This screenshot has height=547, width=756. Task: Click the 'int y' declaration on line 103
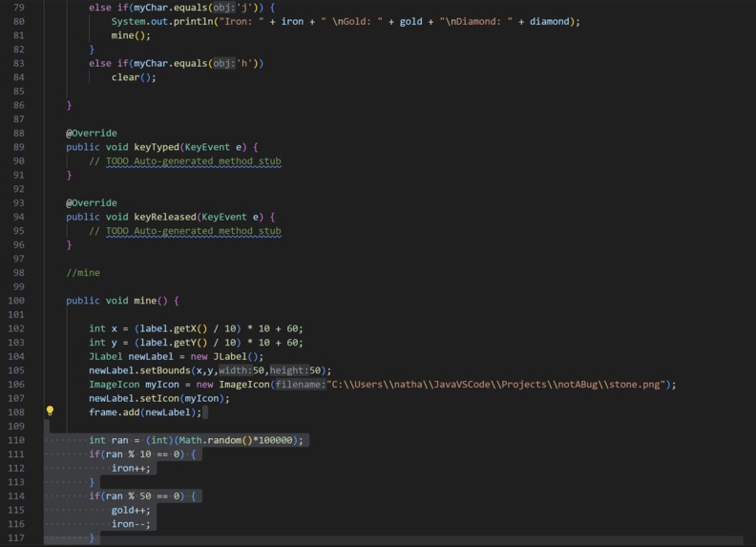[196, 343]
